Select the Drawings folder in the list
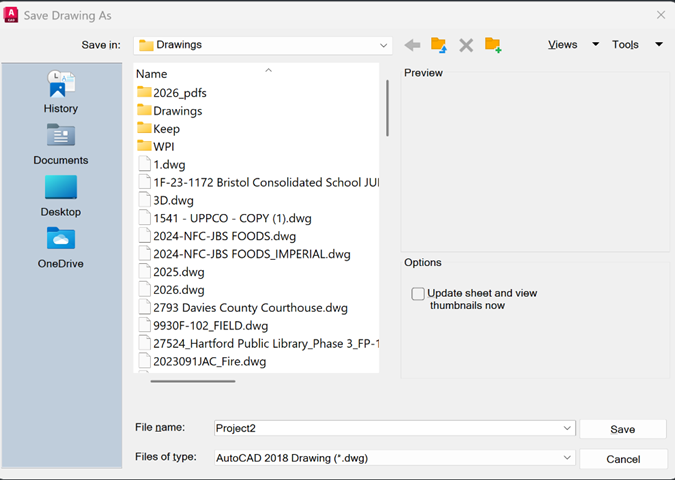Viewport: 675px width, 480px height. pos(170,111)
